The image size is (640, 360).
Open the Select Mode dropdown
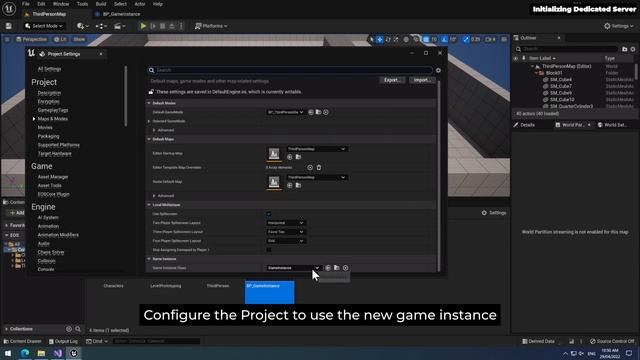pyautogui.click(x=44, y=26)
